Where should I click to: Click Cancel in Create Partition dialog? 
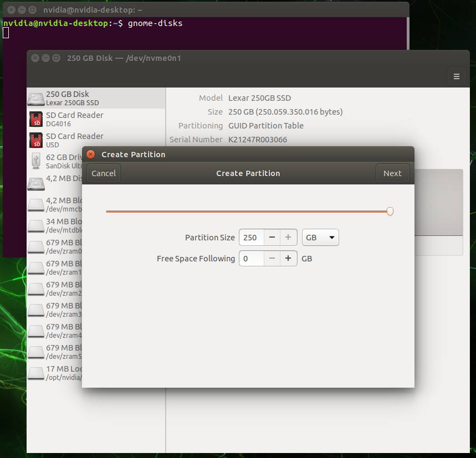point(104,173)
